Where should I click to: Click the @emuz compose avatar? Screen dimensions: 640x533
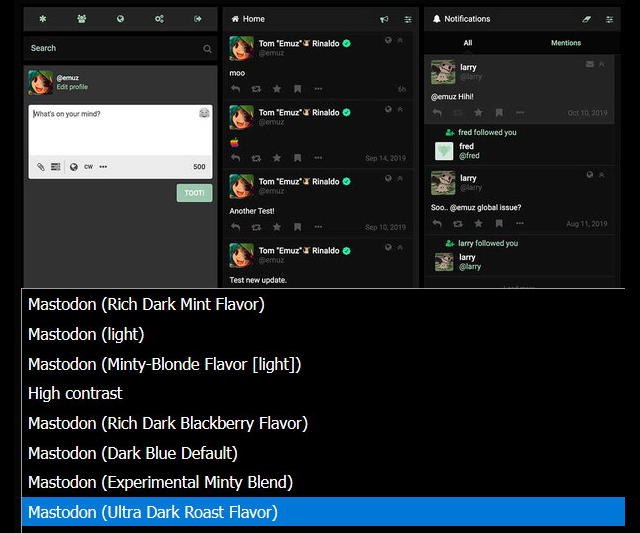[40, 82]
